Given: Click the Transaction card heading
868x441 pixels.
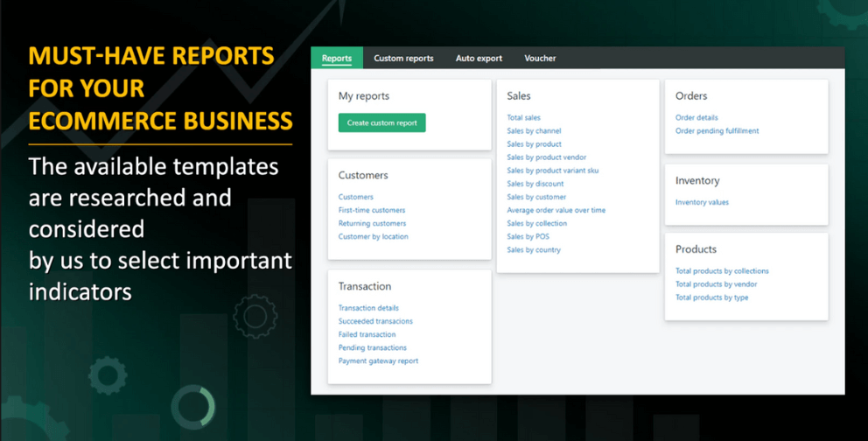Looking at the screenshot, I should click(365, 287).
